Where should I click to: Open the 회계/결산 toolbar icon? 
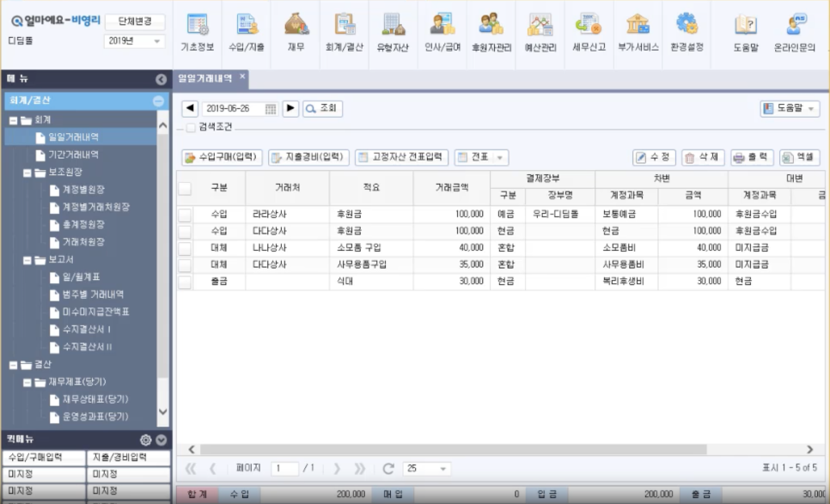point(344,33)
